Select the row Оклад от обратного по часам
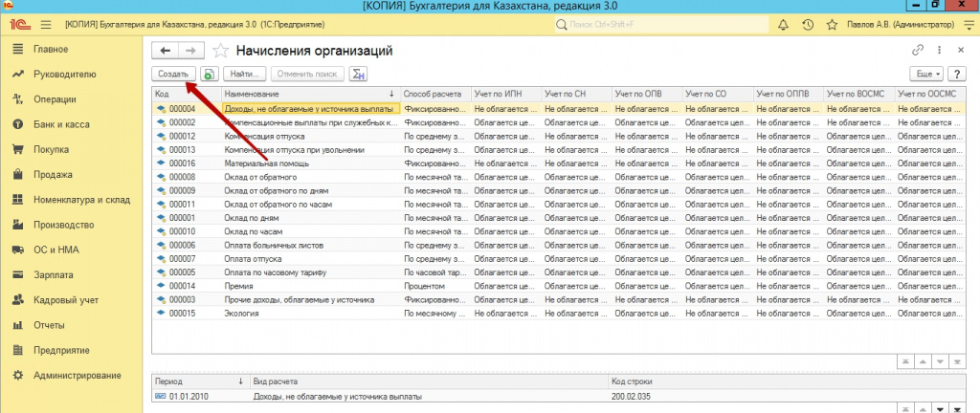The image size is (980, 413). pos(559,205)
